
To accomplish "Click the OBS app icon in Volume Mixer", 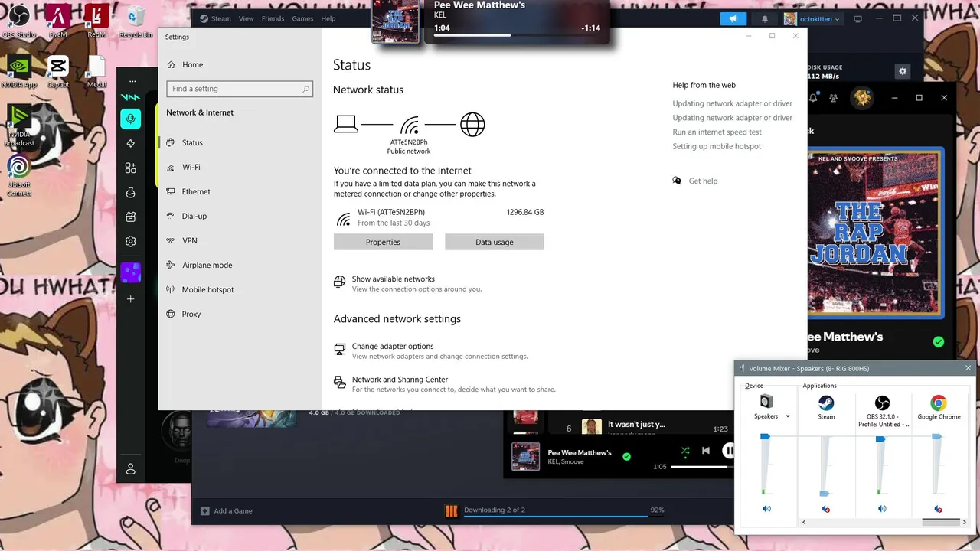I will (x=882, y=402).
